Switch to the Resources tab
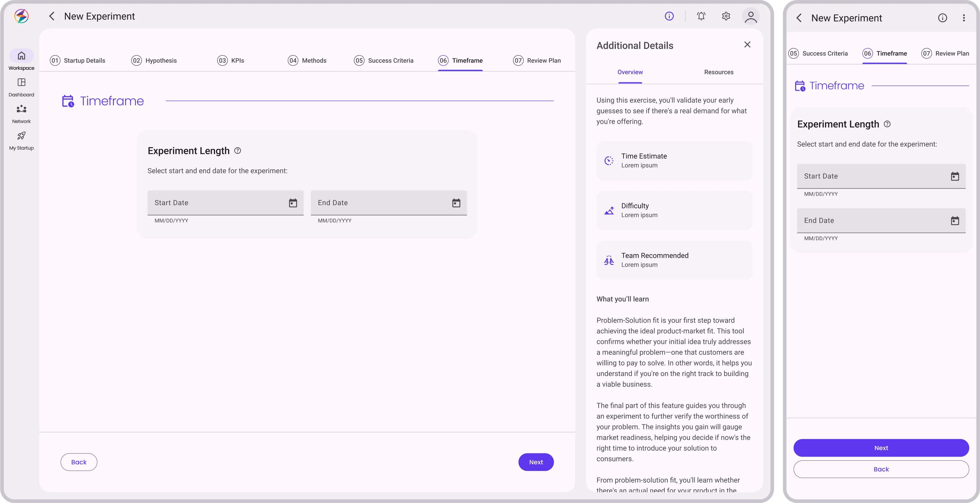This screenshot has height=503, width=980. 718,72
